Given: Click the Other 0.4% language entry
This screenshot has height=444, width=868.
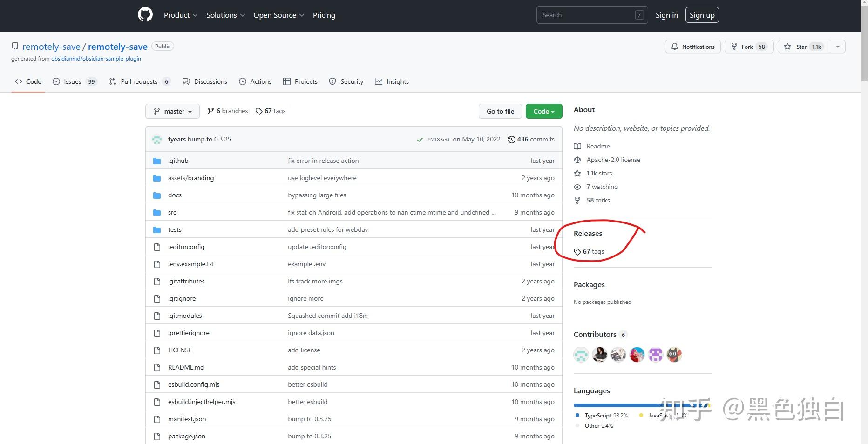Looking at the screenshot, I should pyautogui.click(x=594, y=425).
